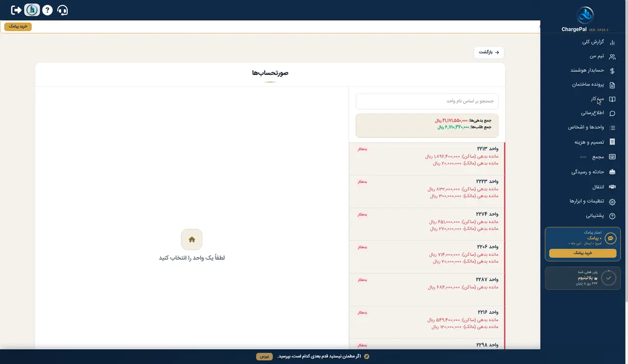Choose the واحد ۲۲۰۶ row

pos(427,257)
